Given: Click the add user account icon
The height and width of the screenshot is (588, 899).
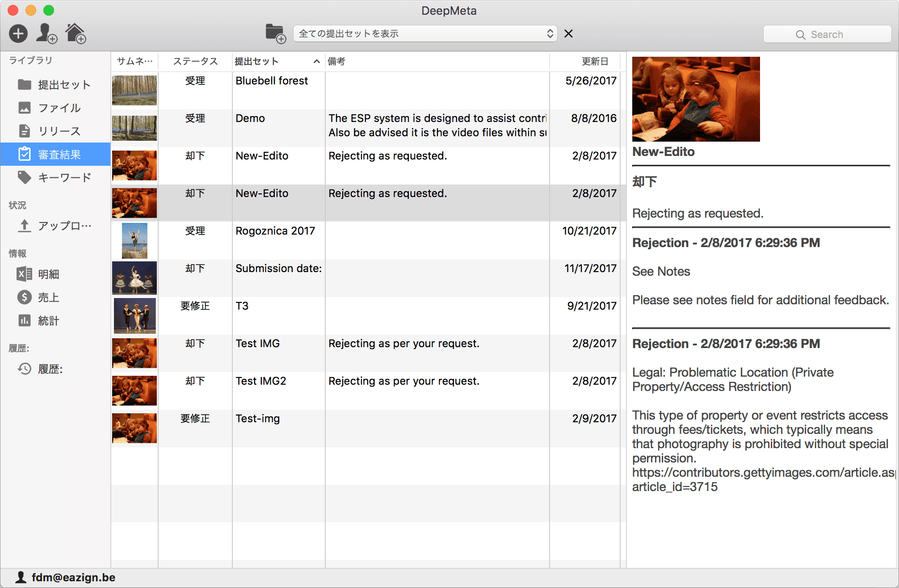Looking at the screenshot, I should 46,34.
